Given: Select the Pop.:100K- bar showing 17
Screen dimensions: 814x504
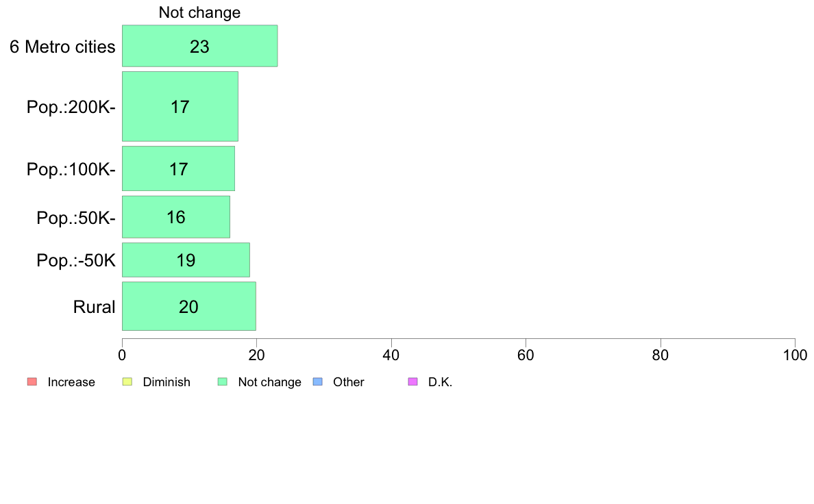Looking at the screenshot, I should pos(179,168).
